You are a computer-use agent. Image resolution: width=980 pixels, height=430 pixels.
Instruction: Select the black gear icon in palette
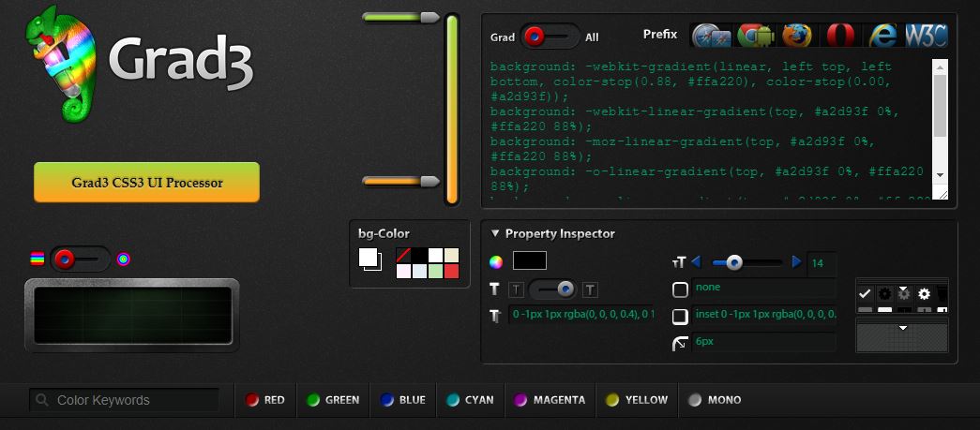tap(884, 293)
